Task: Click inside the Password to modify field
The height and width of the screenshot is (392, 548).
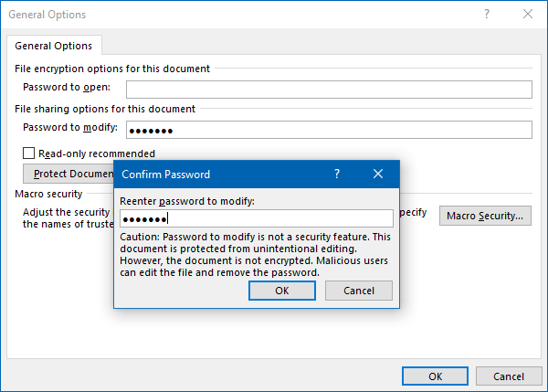Action: (329, 130)
